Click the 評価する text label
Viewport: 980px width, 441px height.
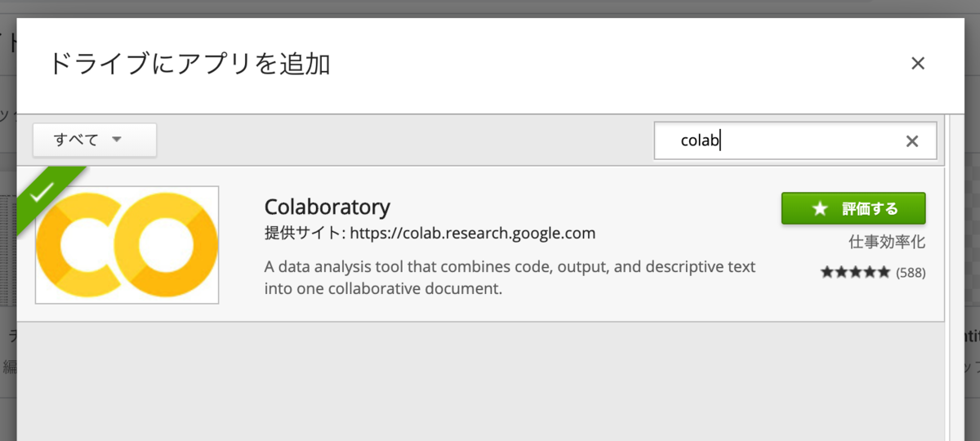click(870, 209)
